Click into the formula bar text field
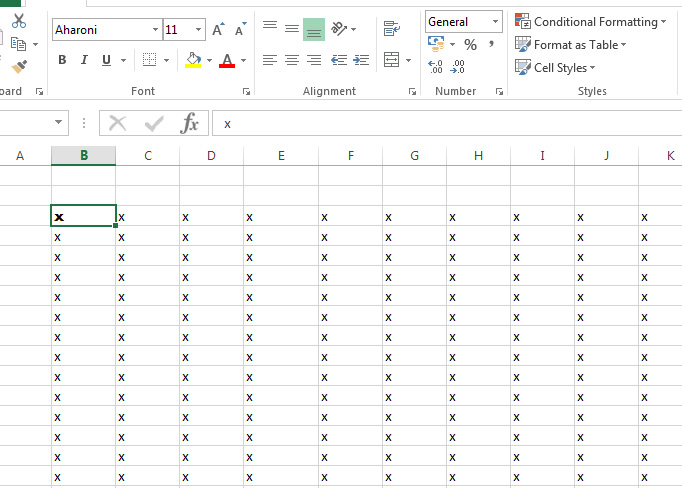The height and width of the screenshot is (488, 682). click(440, 123)
